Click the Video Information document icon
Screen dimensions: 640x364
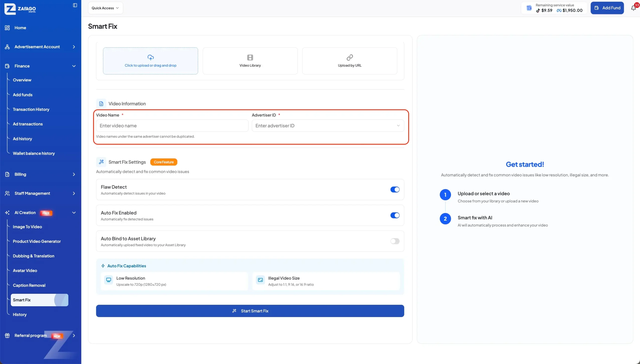(x=101, y=104)
